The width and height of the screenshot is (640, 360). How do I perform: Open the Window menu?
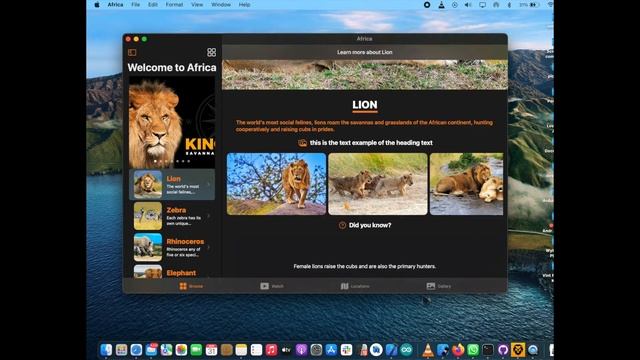221,4
